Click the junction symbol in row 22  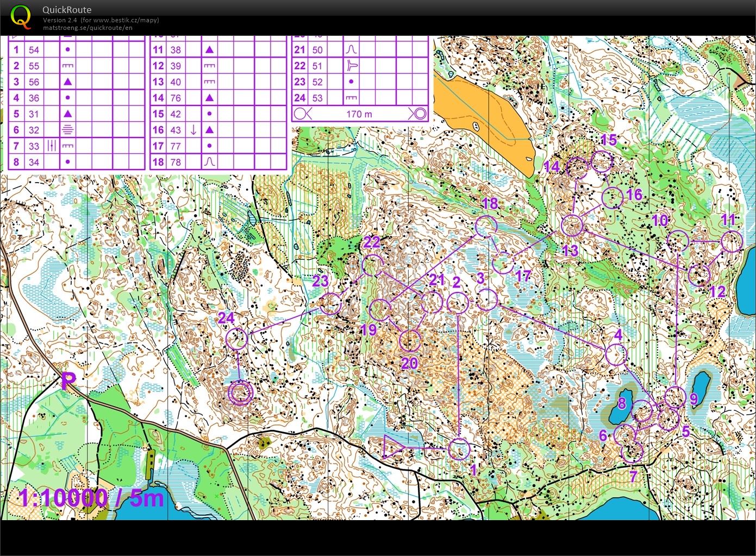pos(351,66)
